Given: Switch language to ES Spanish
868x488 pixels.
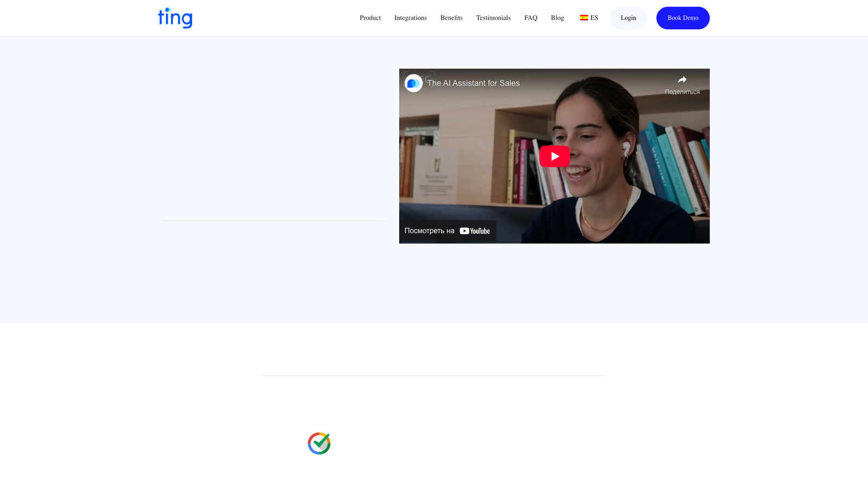Looking at the screenshot, I should coord(589,18).
